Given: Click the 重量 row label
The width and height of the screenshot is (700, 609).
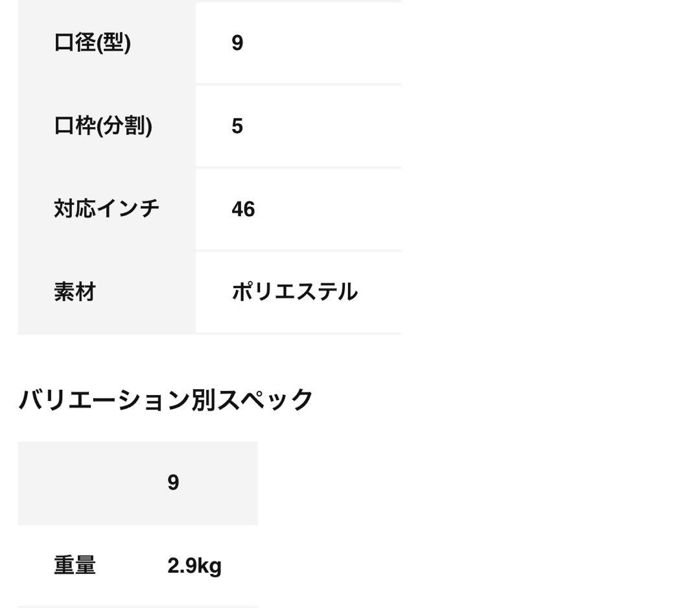Looking at the screenshot, I should pyautogui.click(x=75, y=566).
